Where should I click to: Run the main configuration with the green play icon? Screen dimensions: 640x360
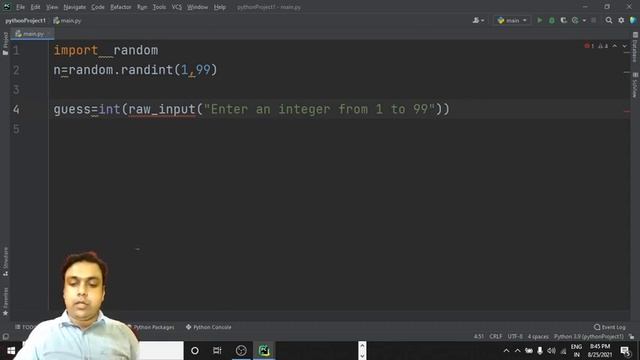[x=540, y=20]
